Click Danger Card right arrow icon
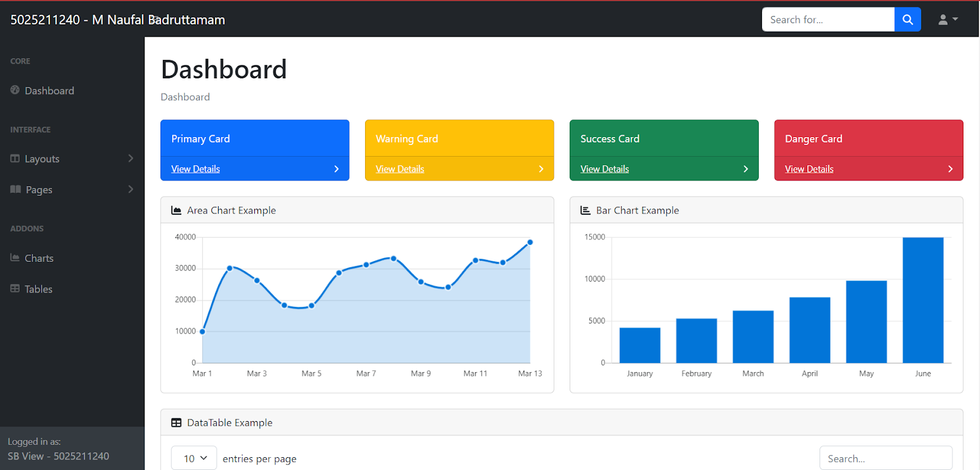The width and height of the screenshot is (980, 470). pos(950,169)
